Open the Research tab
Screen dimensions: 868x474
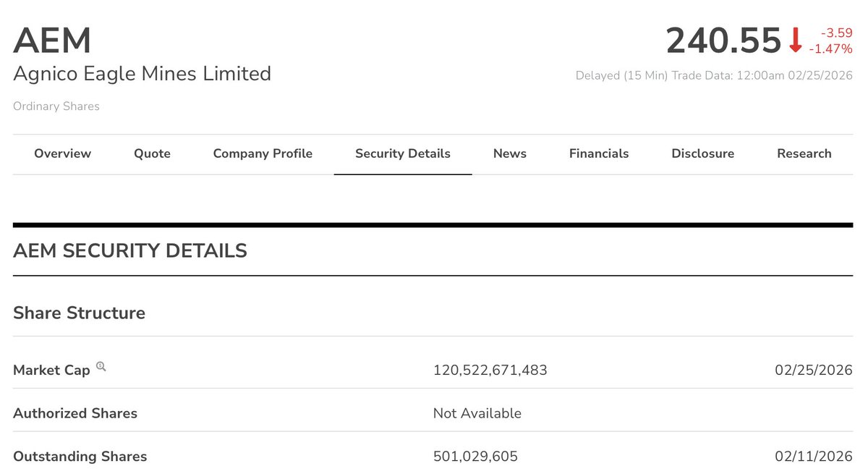[804, 153]
